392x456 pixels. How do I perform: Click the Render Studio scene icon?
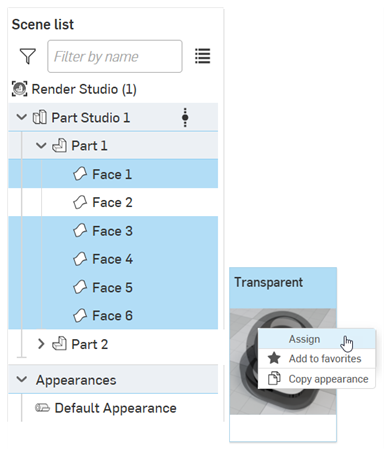[x=19, y=89]
